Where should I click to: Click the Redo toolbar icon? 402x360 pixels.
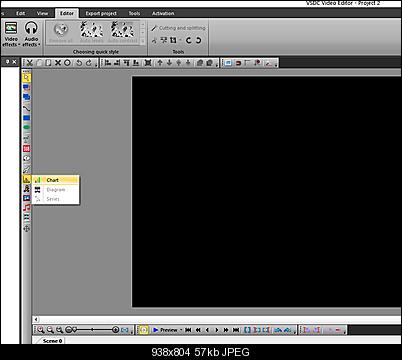click(89, 63)
